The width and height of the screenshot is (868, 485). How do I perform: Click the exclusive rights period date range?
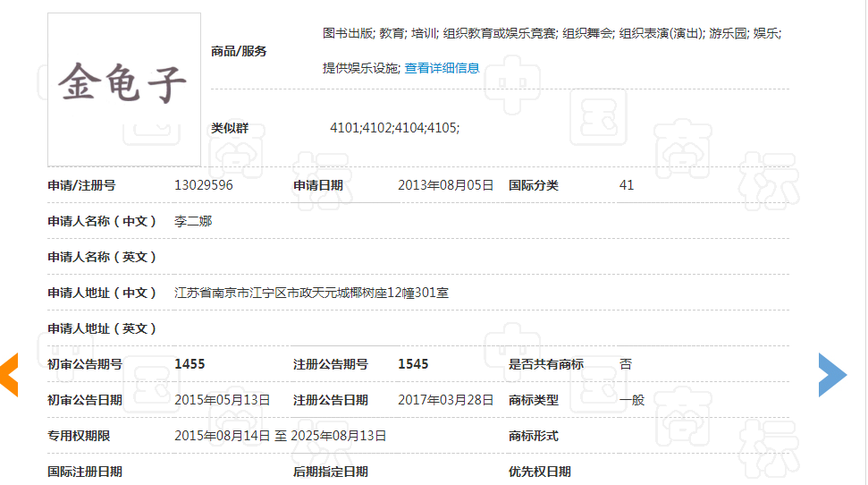[x=280, y=436]
